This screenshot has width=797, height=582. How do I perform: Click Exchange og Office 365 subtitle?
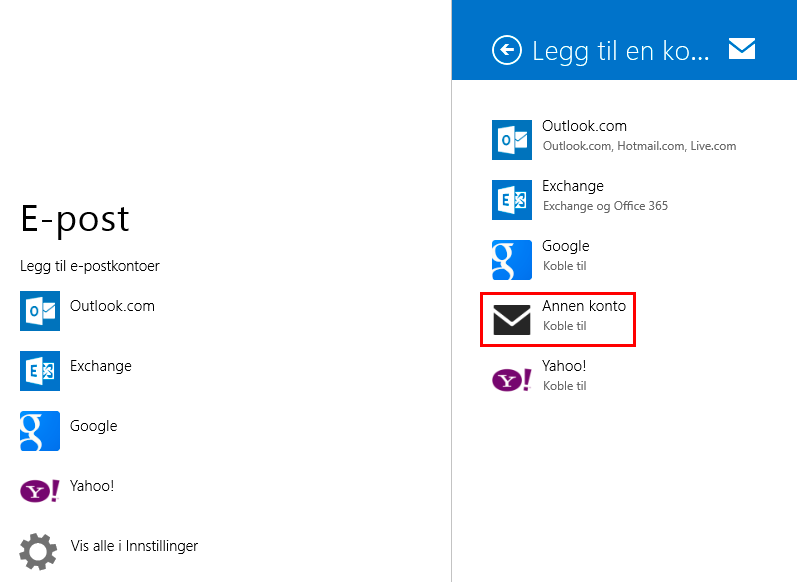pyautogui.click(x=605, y=206)
